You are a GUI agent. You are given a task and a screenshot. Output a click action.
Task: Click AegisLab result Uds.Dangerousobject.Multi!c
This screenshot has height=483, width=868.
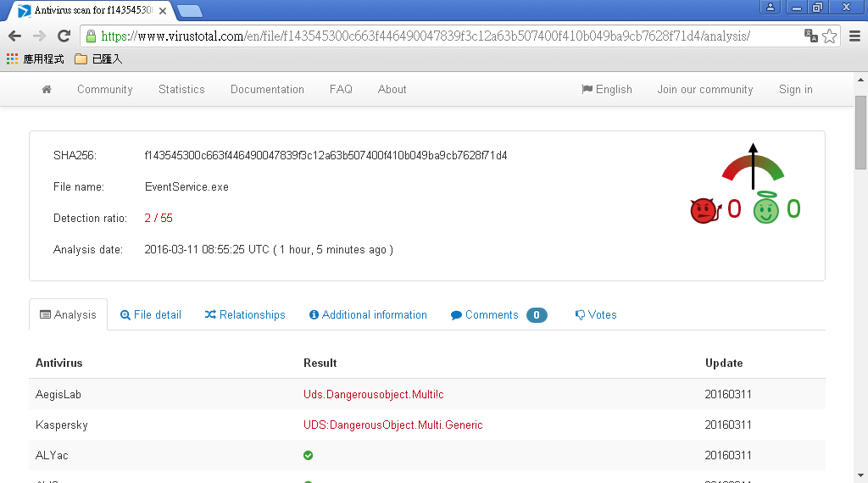pos(374,395)
